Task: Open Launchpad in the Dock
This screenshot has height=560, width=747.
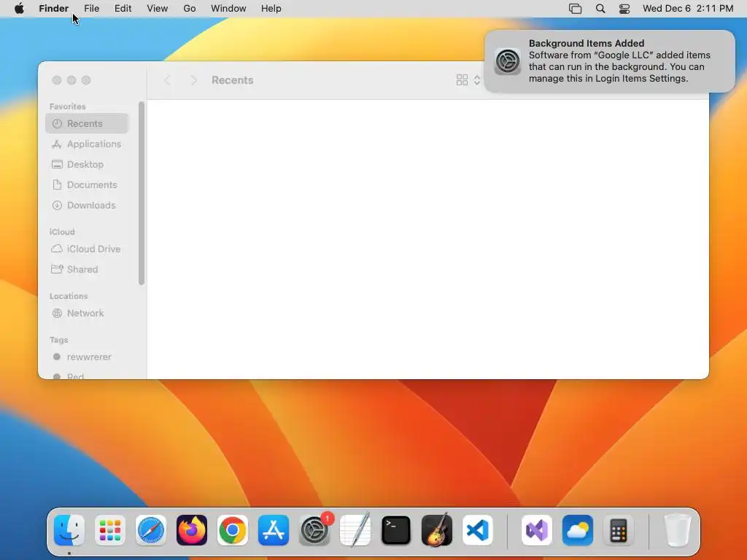Action: tap(110, 530)
